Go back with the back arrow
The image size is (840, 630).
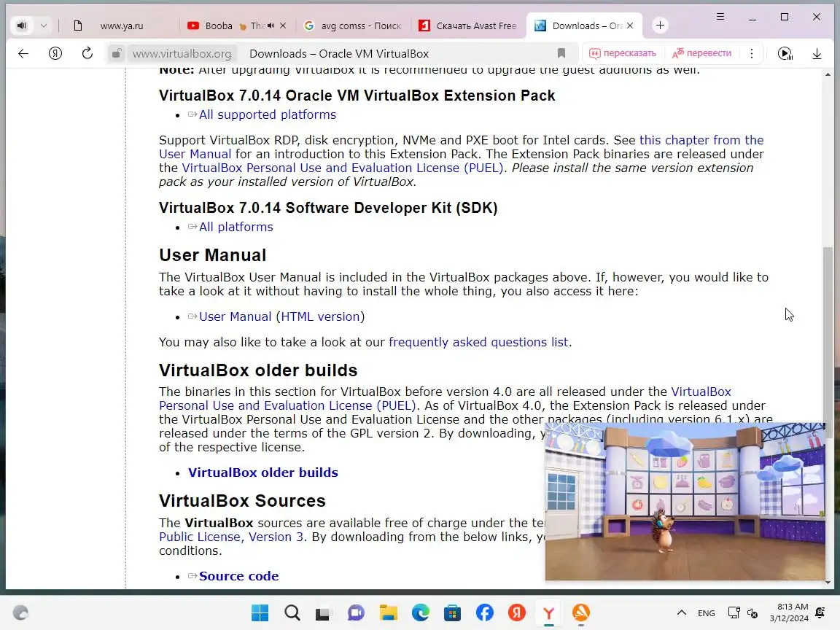(23, 53)
